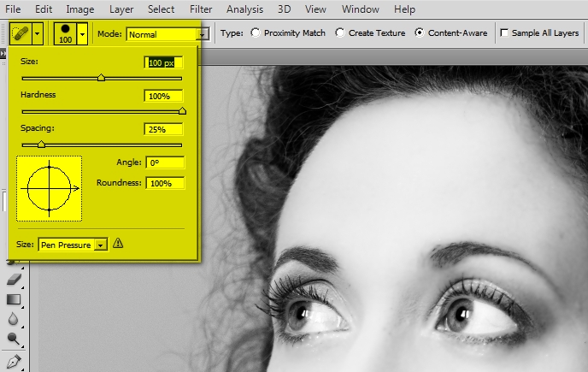Image resolution: width=588 pixels, height=372 pixels.
Task: Click the Hardness slider handle
Action: 182,110
